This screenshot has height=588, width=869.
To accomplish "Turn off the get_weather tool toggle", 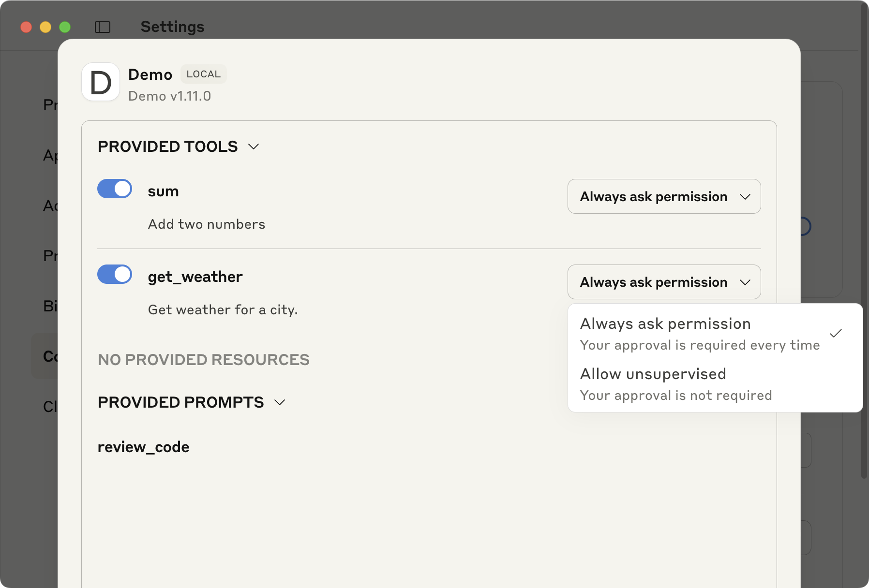I will pyautogui.click(x=115, y=275).
